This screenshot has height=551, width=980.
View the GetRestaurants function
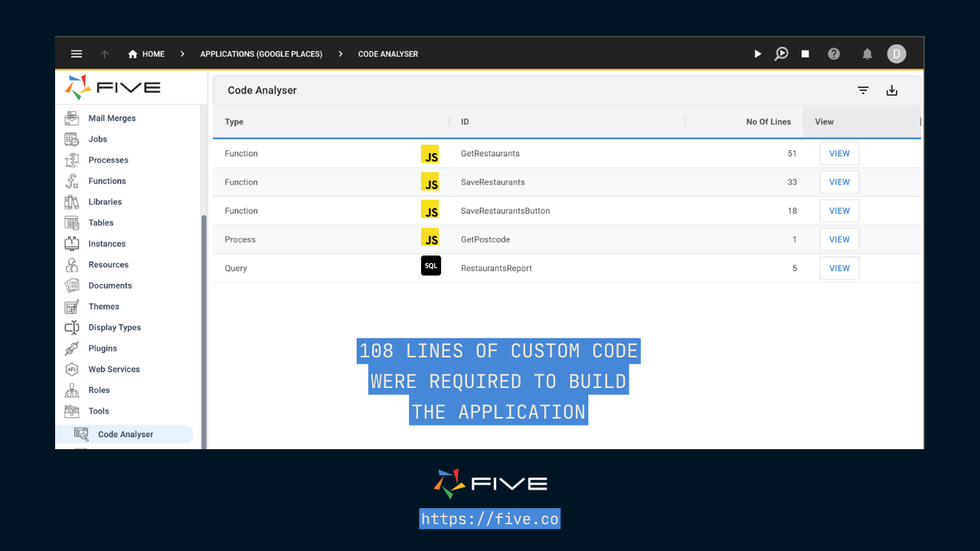(x=839, y=154)
